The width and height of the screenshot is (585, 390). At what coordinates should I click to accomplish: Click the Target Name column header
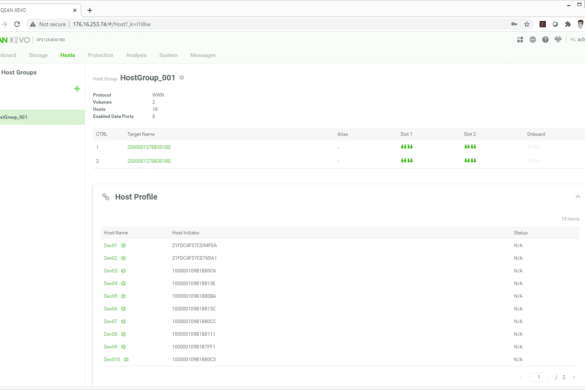[x=141, y=134]
